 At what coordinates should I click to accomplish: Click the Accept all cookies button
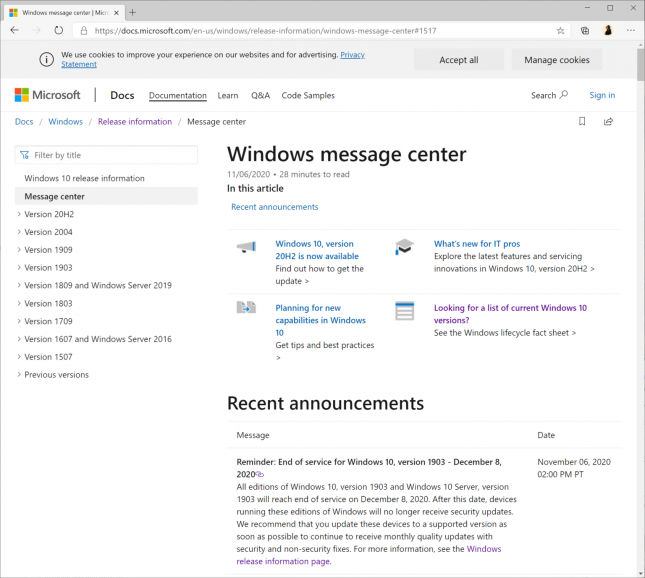[x=459, y=60]
